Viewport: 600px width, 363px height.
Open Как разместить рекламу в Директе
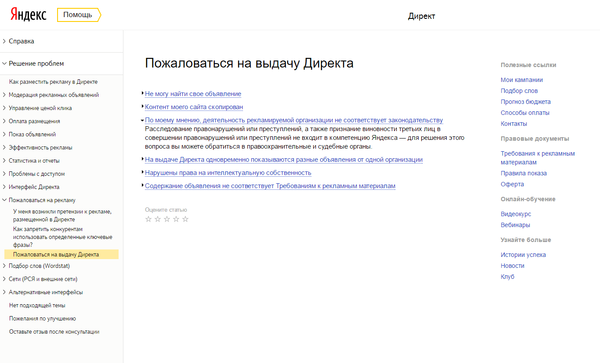coord(53,82)
